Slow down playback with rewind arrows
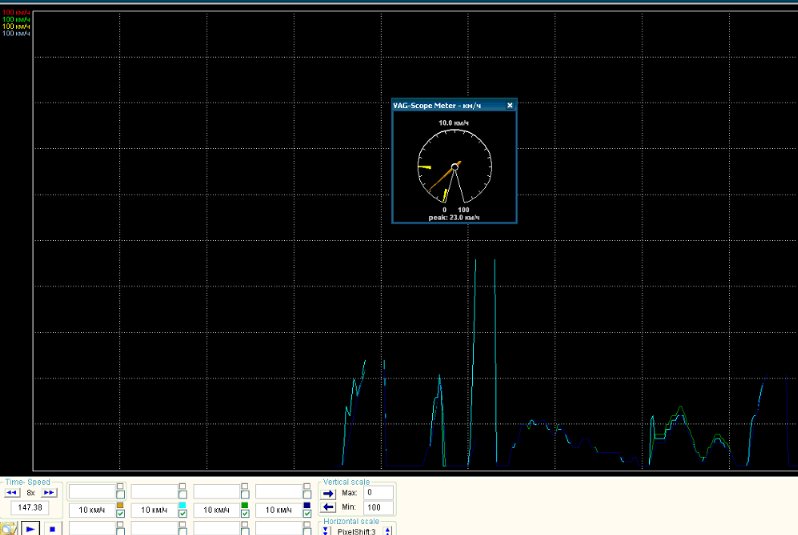This screenshot has width=798, height=535. pyautogui.click(x=12, y=492)
